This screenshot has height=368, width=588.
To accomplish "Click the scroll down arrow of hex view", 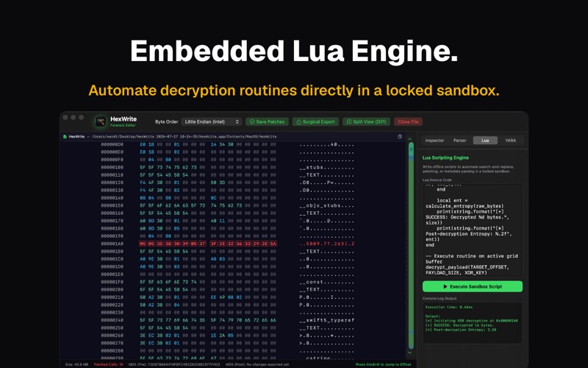I will point(410,353).
